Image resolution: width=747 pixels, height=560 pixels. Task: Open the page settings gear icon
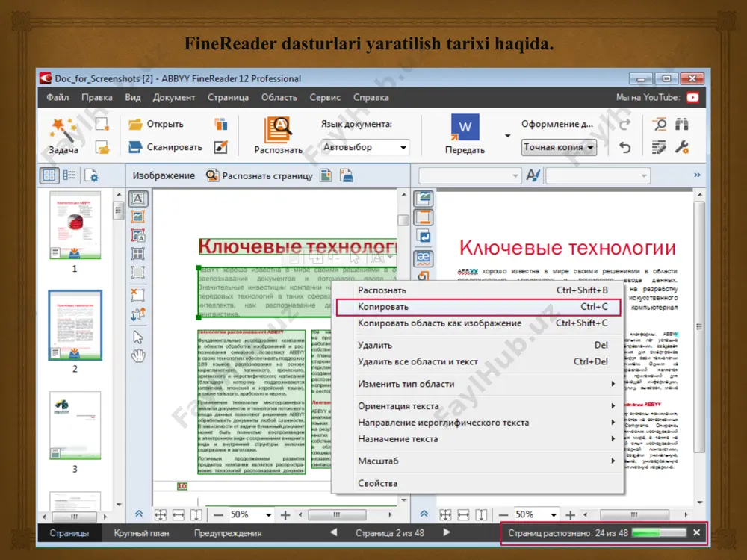click(91, 175)
